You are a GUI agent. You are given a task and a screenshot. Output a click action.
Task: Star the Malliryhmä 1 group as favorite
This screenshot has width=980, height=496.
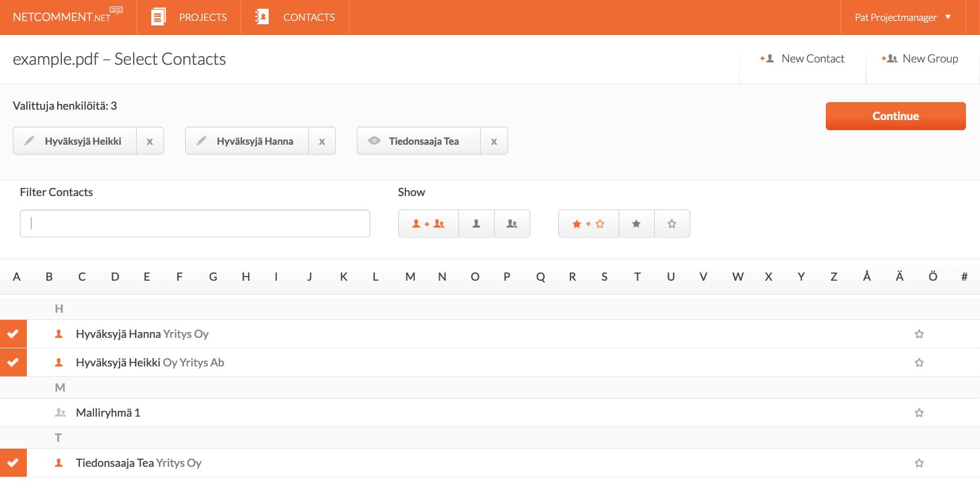pos(919,413)
